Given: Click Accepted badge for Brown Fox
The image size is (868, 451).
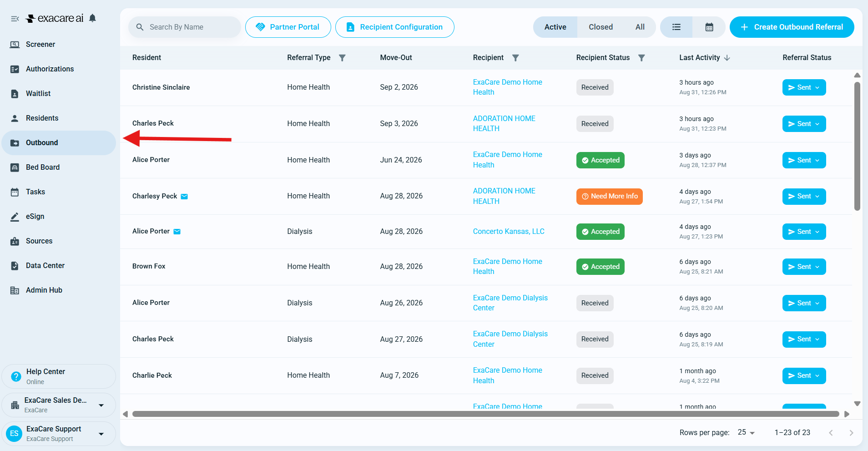Looking at the screenshot, I should (600, 267).
